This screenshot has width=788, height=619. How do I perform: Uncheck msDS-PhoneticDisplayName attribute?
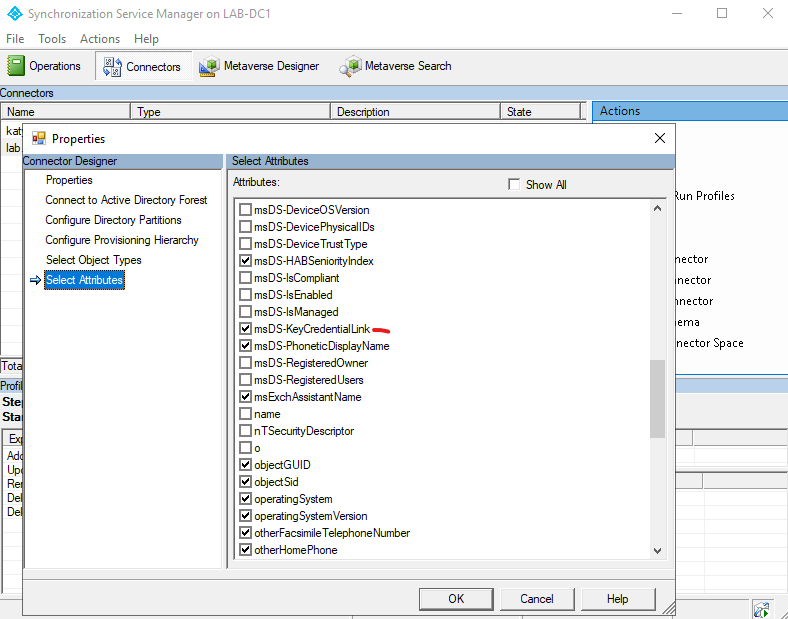tap(245, 346)
